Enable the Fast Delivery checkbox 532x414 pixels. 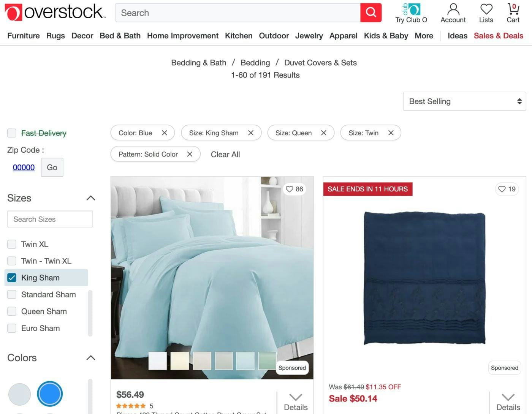(x=12, y=133)
